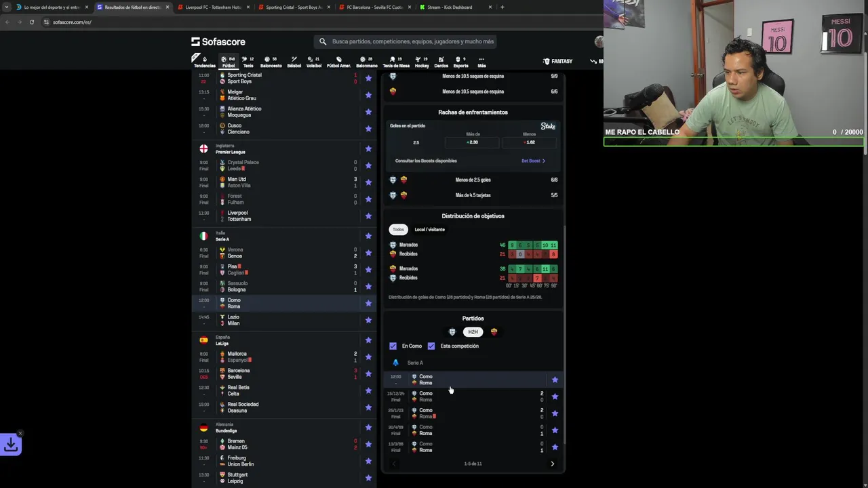The width and height of the screenshot is (868, 488).
Task: Favorite the Lazio vs Milan match
Action: tap(368, 320)
